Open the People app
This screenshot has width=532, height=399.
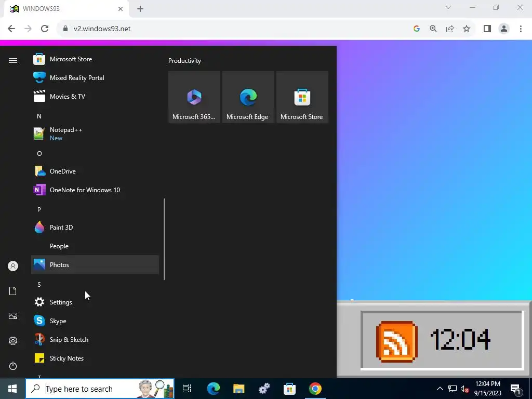(x=95, y=246)
